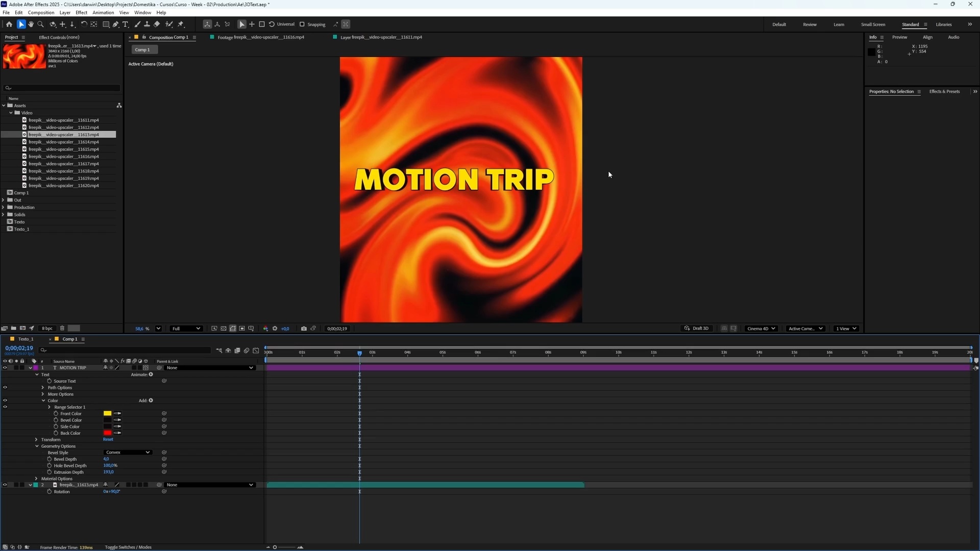The width and height of the screenshot is (980, 551).
Task: Enable the Snapping checkbox
Action: click(x=302, y=24)
